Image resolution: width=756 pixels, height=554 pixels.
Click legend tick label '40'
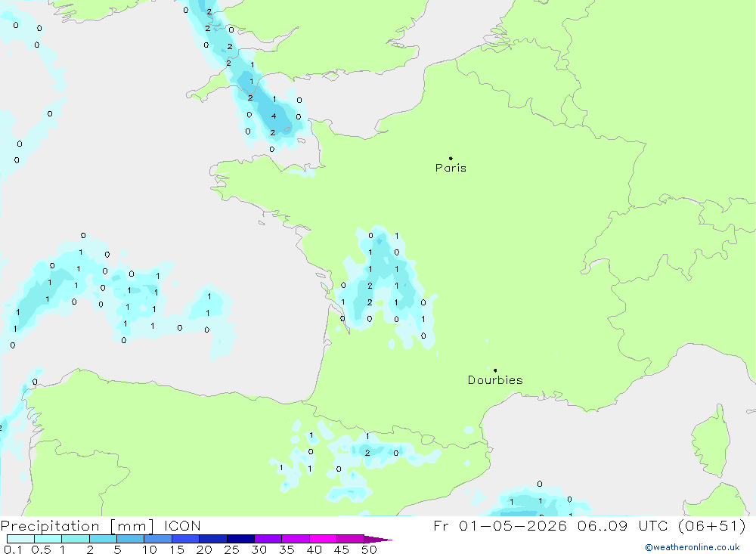pyautogui.click(x=314, y=549)
